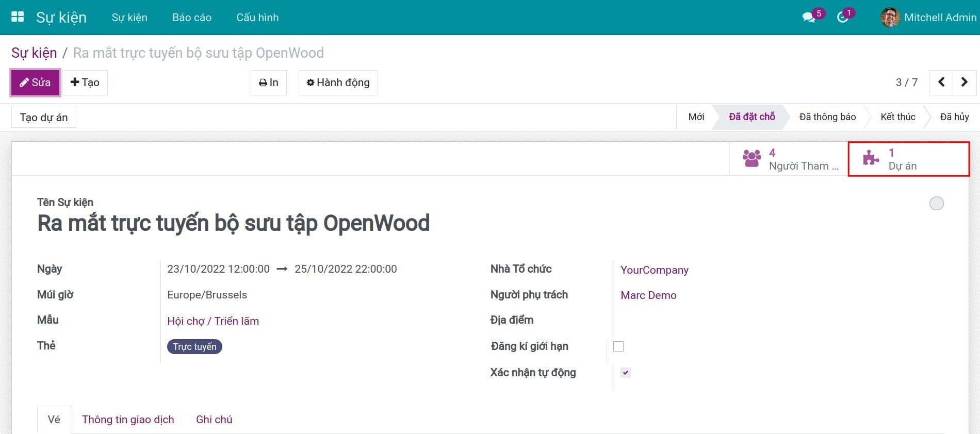Viewport: 980px width, 434px height.
Task: Click Mitchell Admin's avatar picture
Action: (890, 18)
